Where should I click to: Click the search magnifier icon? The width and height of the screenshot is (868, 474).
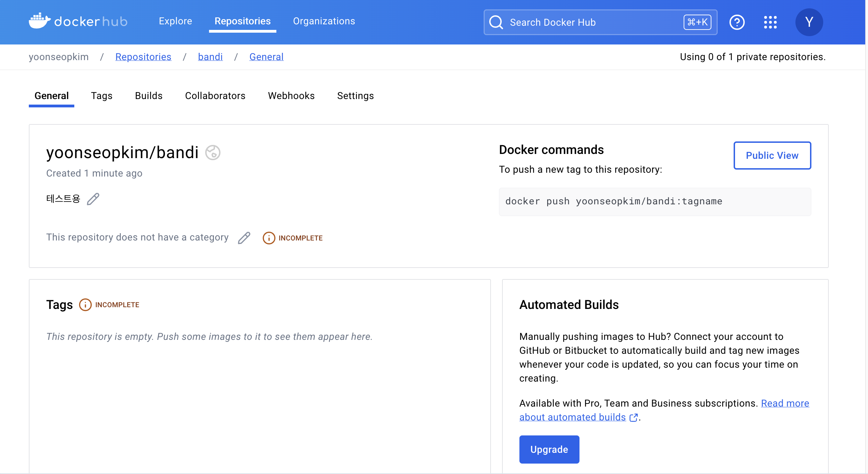(496, 22)
